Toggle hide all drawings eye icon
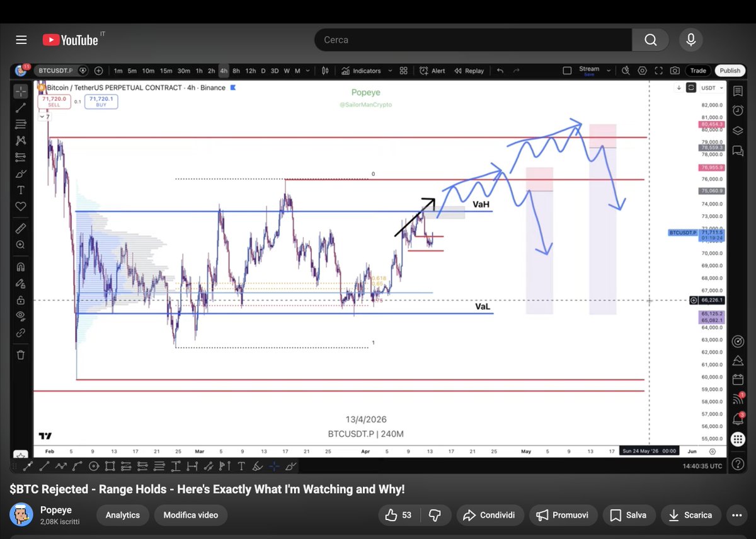The width and height of the screenshot is (756, 539). [21, 315]
